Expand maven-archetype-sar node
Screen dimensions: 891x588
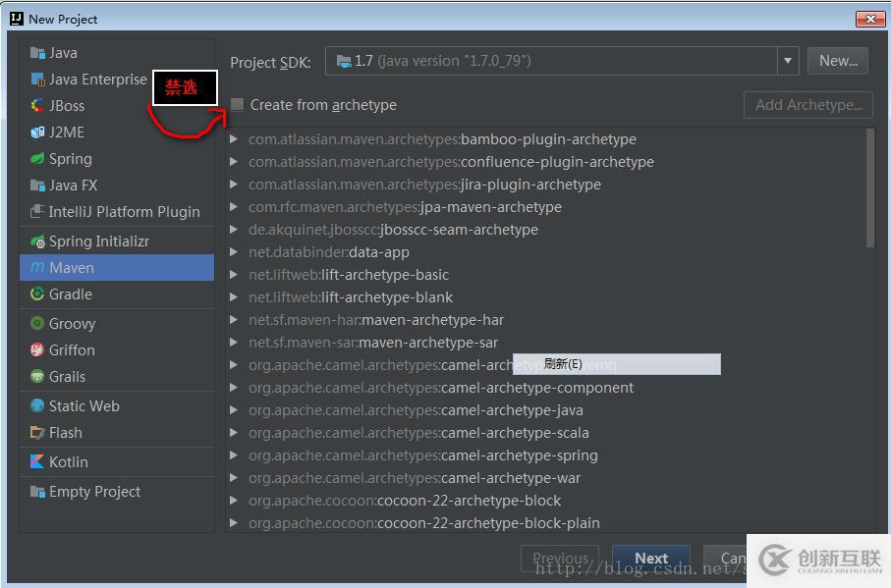point(234,343)
